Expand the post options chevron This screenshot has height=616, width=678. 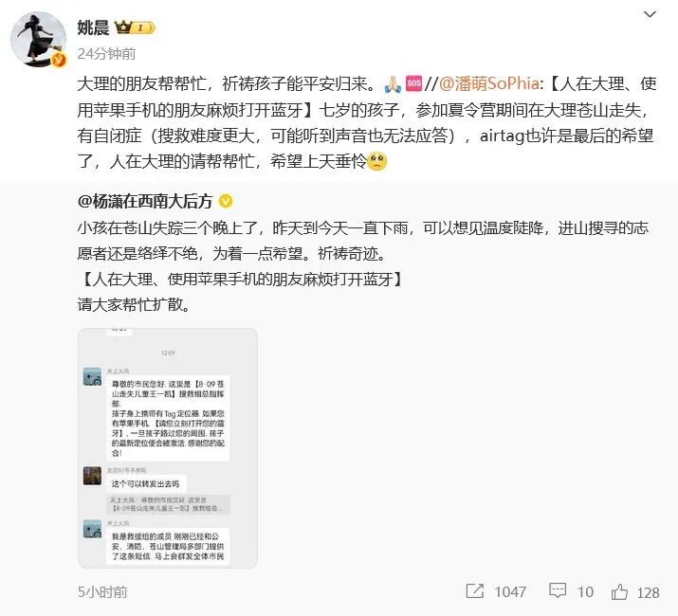(x=650, y=15)
